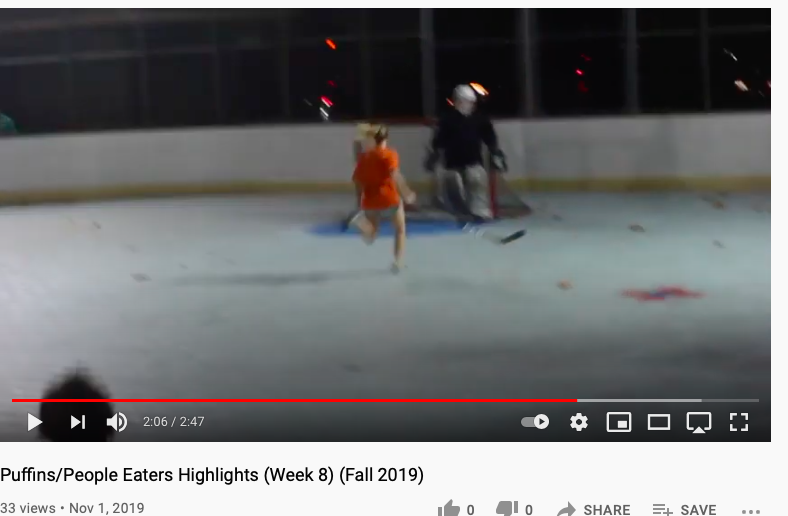This screenshot has height=516, width=788.
Task: Click the 2:06 / 2:47 time display
Action: (x=173, y=422)
